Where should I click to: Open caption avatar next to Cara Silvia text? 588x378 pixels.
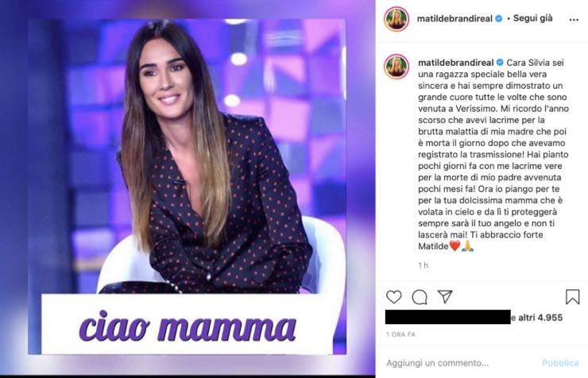(x=397, y=67)
